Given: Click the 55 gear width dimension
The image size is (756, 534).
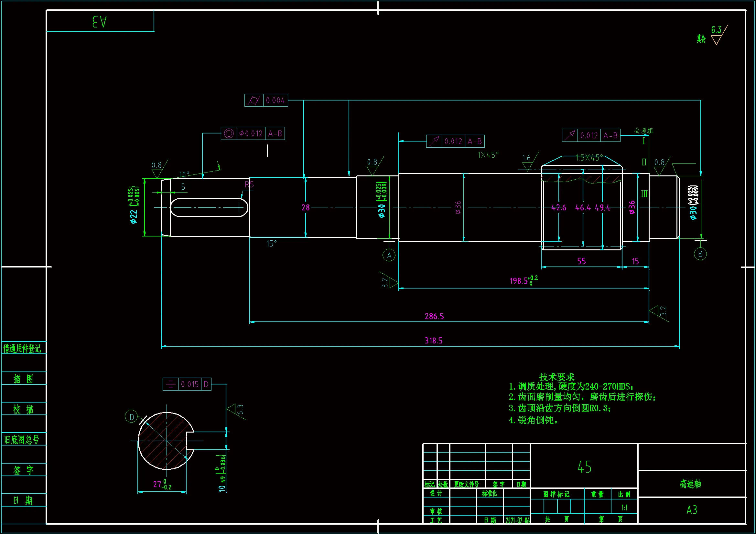Looking at the screenshot, I should [x=581, y=261].
